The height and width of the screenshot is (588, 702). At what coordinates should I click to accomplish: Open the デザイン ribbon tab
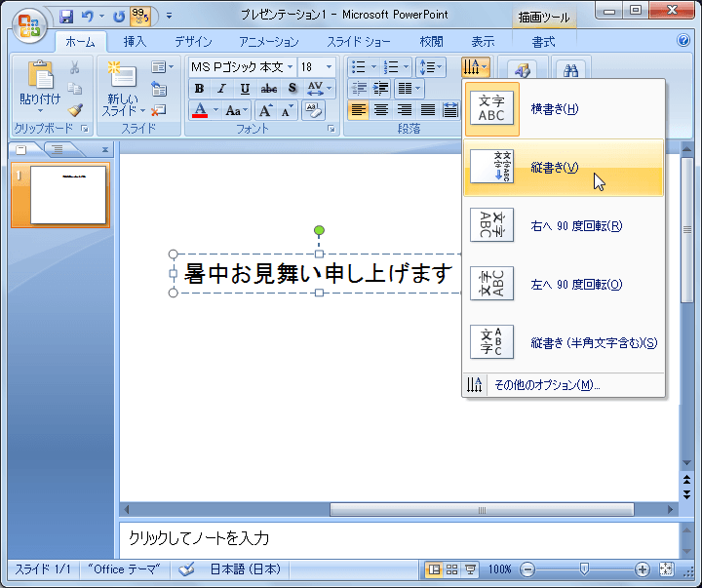pyautogui.click(x=193, y=42)
